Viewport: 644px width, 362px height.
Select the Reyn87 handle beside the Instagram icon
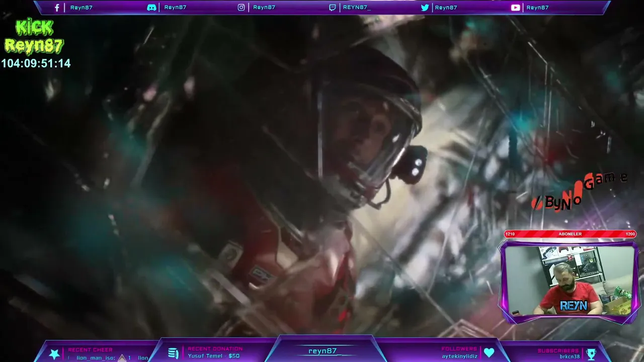click(264, 8)
